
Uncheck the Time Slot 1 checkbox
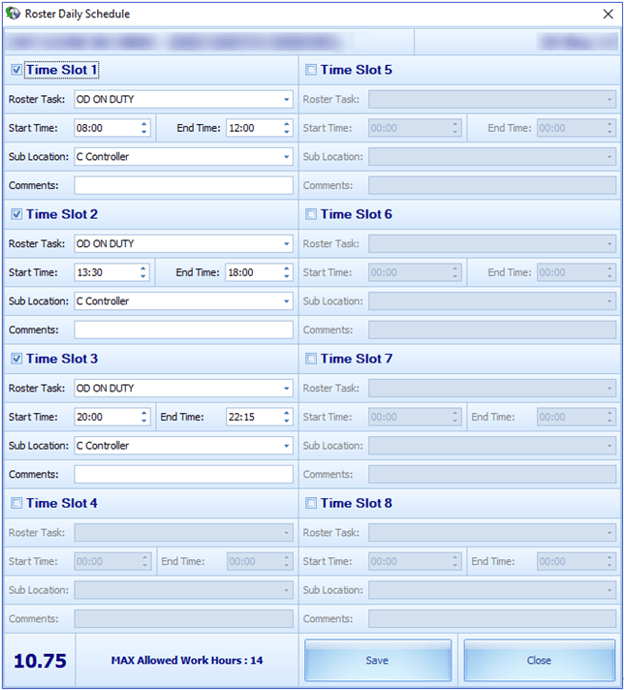click(x=16, y=70)
